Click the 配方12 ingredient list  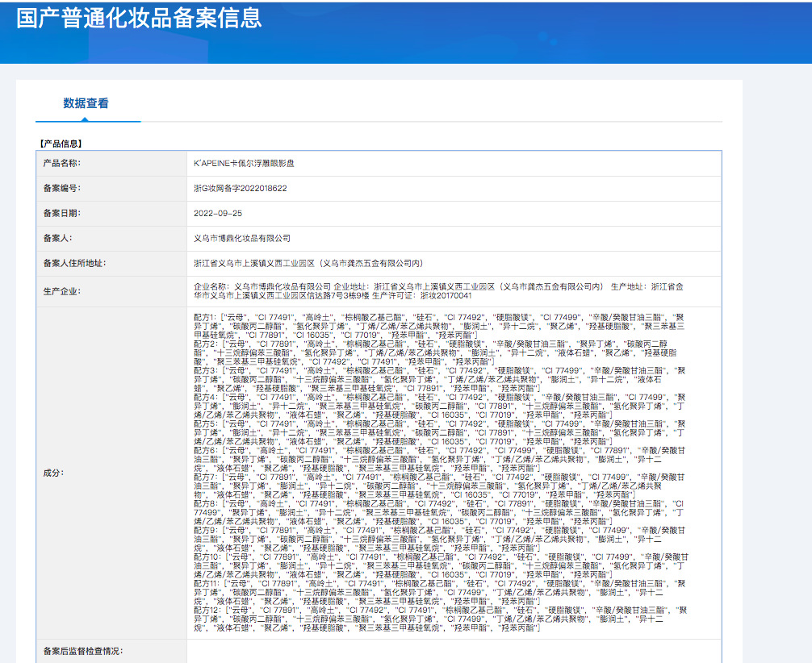(x=440, y=619)
